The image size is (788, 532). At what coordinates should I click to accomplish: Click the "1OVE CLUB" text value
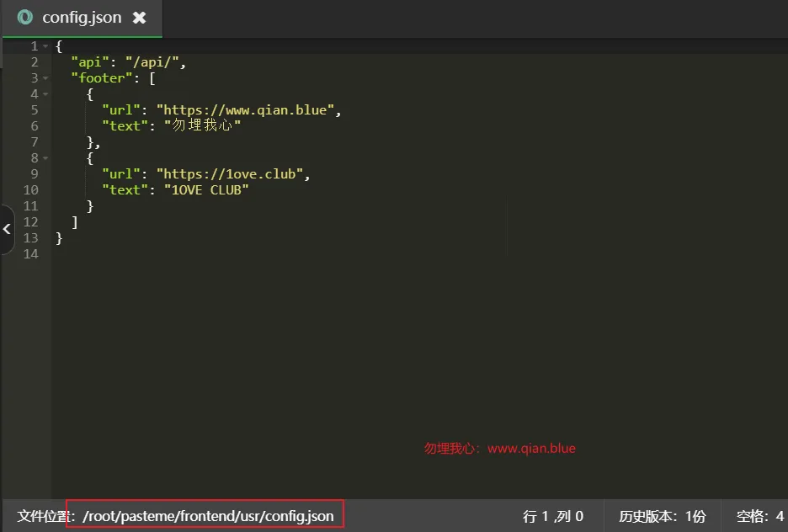click(206, 190)
